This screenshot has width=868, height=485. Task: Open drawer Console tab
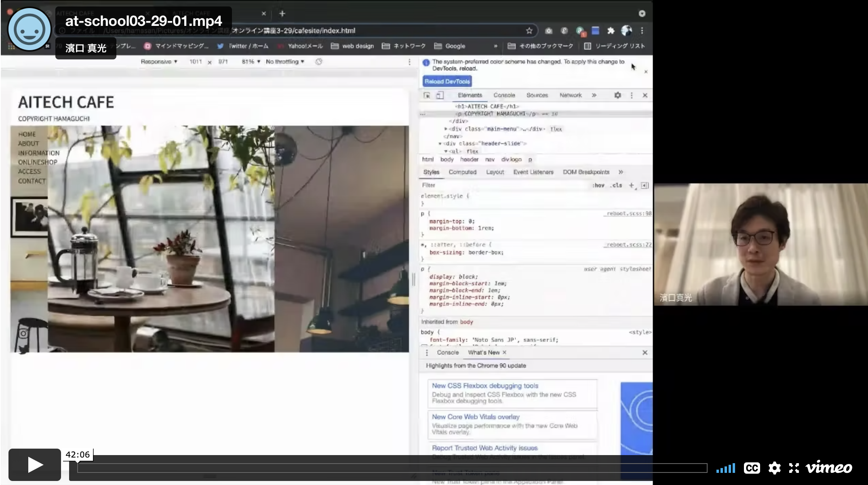click(448, 352)
